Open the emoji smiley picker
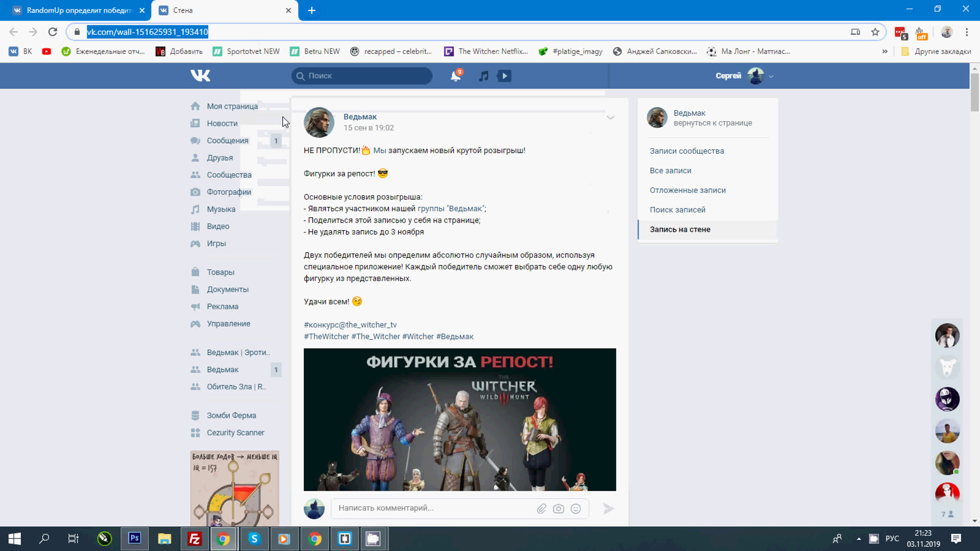The width and height of the screenshot is (980, 551). point(576,508)
